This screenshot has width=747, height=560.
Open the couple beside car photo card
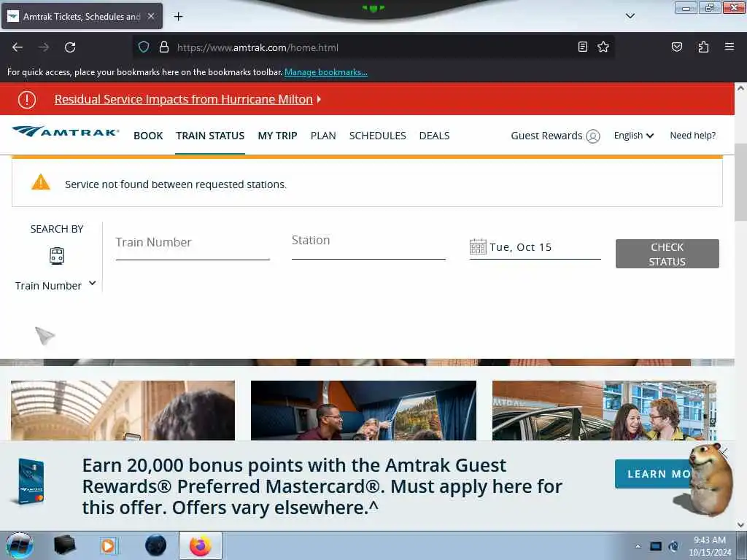[604, 410]
